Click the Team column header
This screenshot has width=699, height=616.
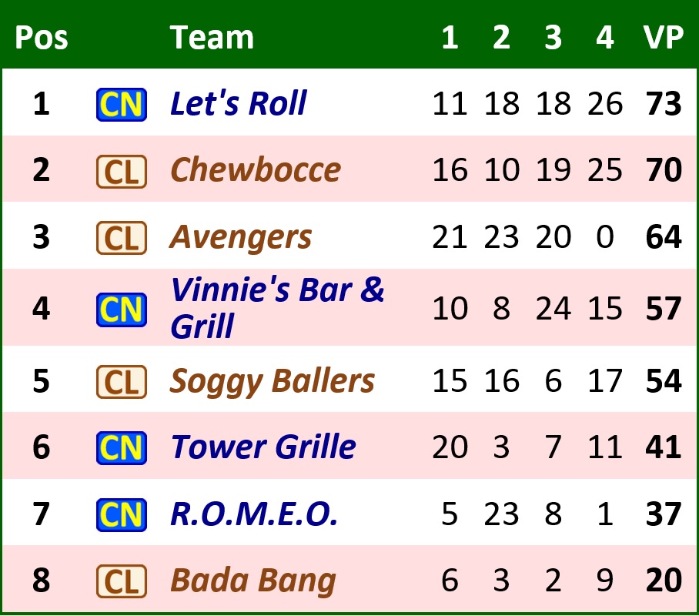pos(212,38)
